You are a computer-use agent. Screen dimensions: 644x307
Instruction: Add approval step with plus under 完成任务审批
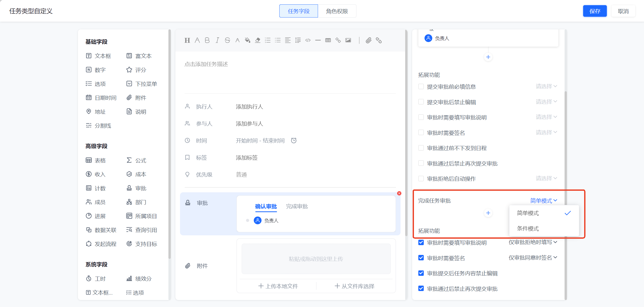[488, 213]
